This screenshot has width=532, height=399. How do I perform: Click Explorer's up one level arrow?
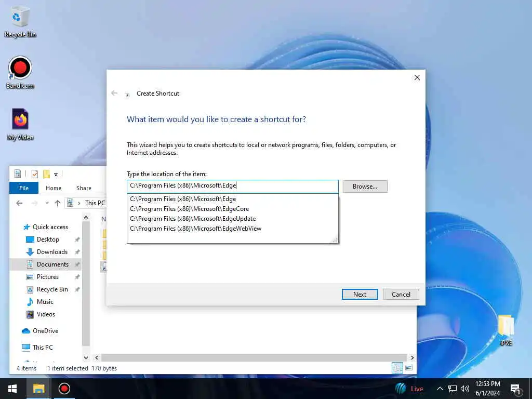pyautogui.click(x=57, y=203)
